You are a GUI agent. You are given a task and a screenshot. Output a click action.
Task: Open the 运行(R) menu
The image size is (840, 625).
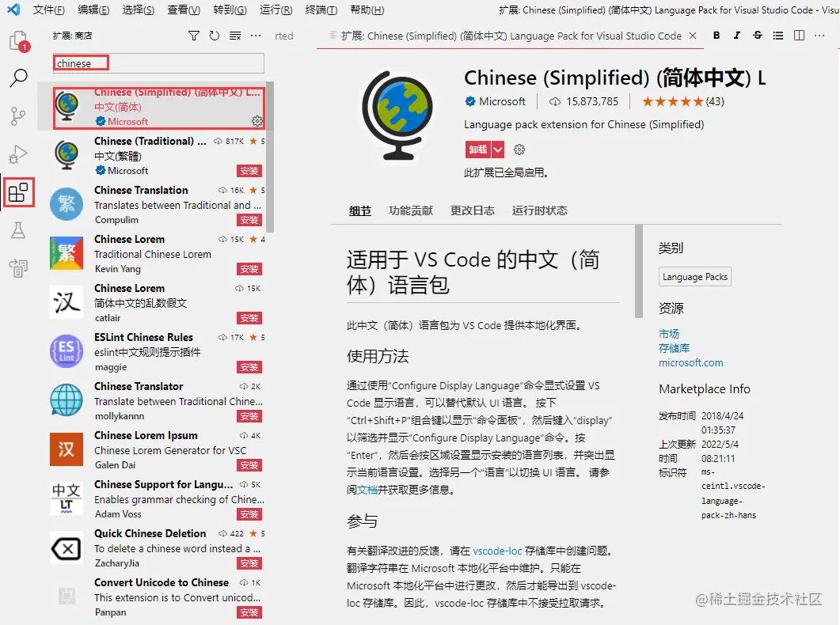(x=276, y=9)
